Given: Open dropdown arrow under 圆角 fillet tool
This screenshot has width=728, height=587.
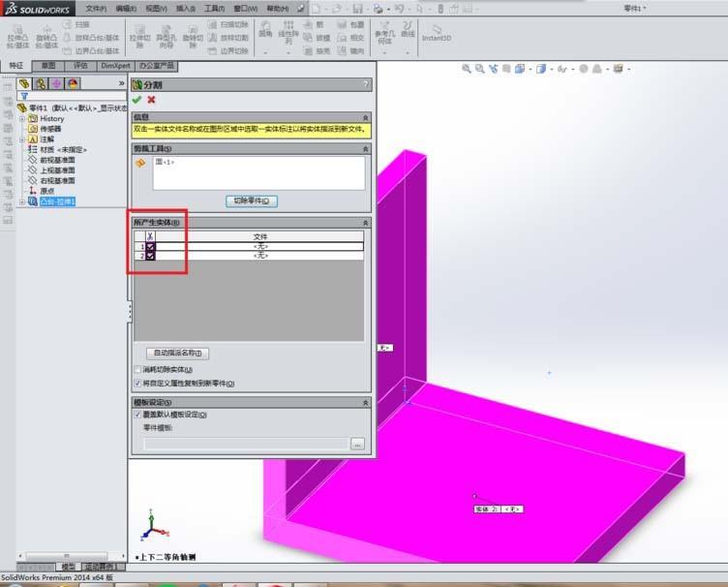Looking at the screenshot, I should [x=265, y=53].
